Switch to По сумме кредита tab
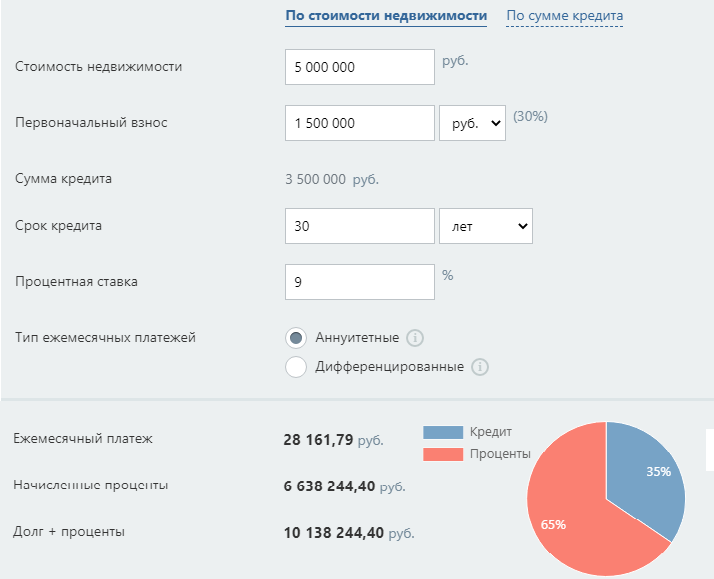714x579 pixels. (564, 16)
